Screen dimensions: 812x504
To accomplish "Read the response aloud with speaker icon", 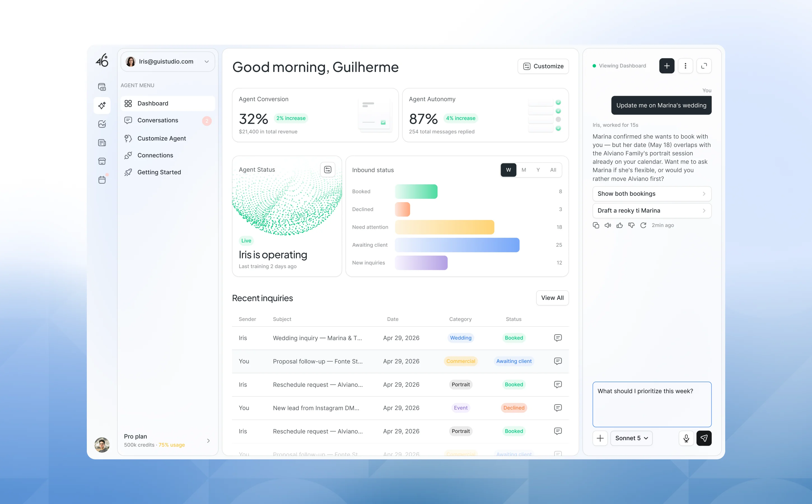I will tap(608, 225).
